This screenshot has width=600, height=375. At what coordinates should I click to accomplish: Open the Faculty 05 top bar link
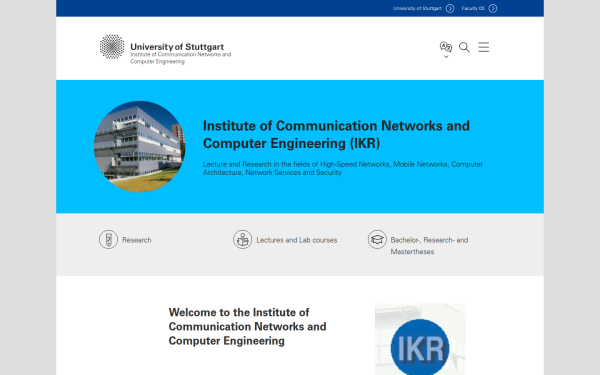(473, 8)
